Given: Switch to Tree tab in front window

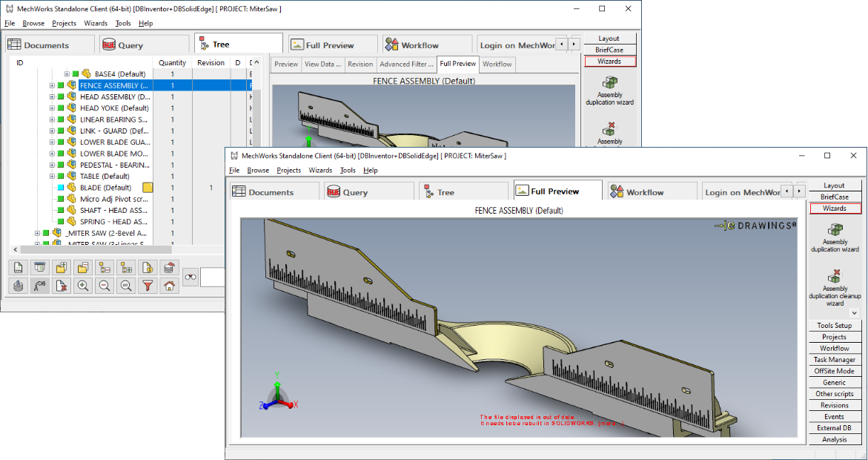Looking at the screenshot, I should tap(463, 191).
